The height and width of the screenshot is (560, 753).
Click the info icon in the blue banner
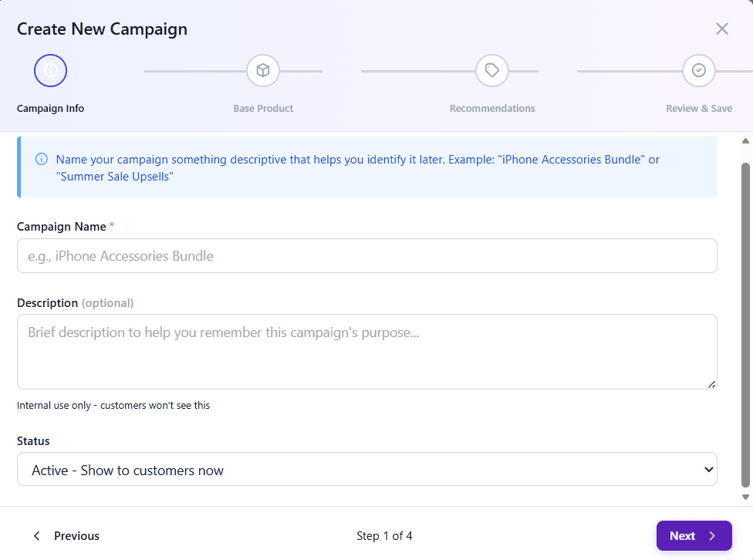point(42,160)
